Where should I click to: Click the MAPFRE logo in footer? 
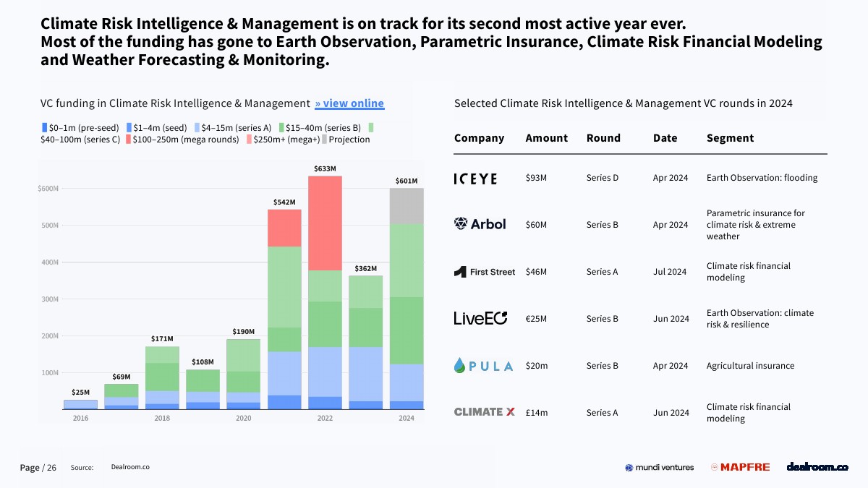point(740,468)
